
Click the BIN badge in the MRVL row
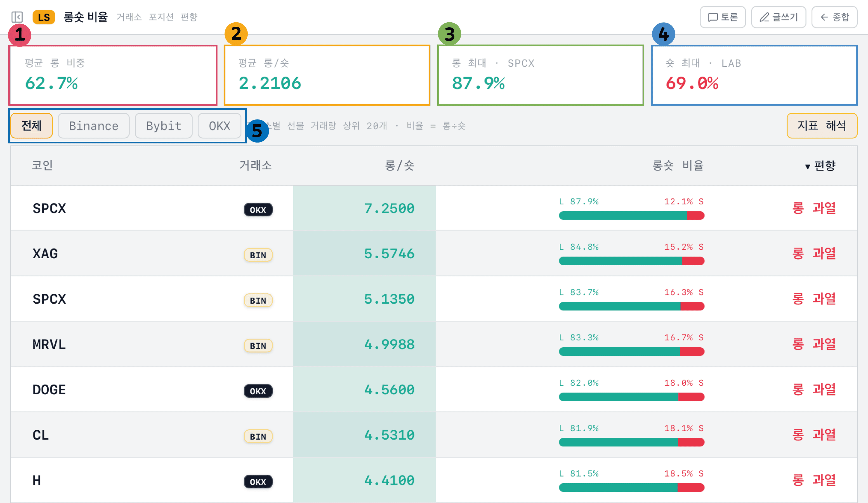click(258, 346)
